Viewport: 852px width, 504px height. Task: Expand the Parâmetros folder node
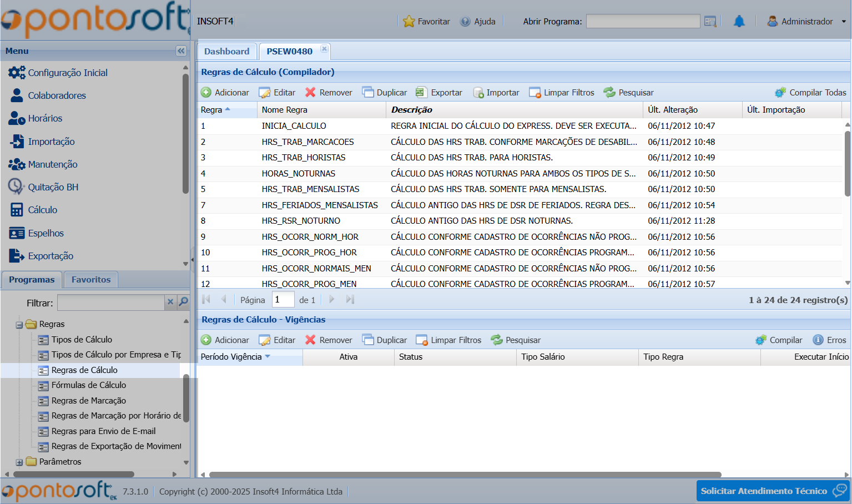tap(19, 462)
